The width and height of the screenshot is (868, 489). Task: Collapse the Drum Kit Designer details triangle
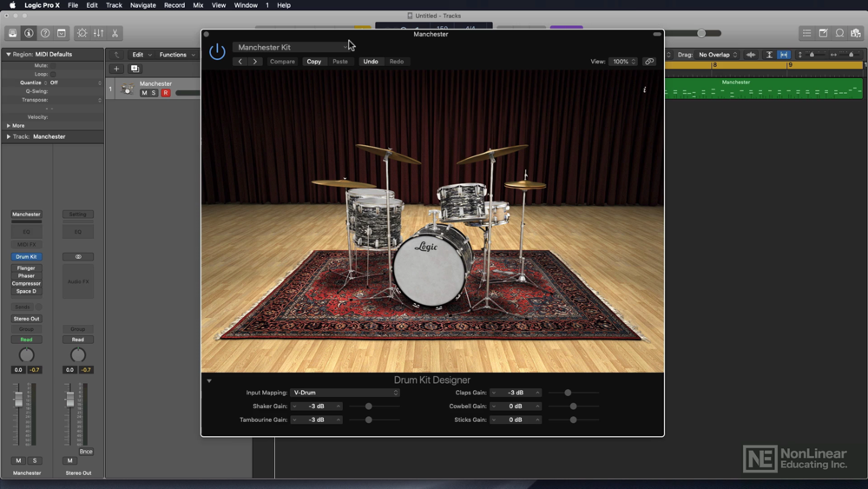(x=209, y=381)
